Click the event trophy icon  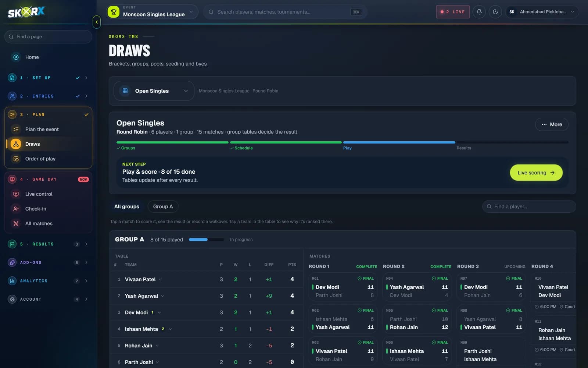114,12
